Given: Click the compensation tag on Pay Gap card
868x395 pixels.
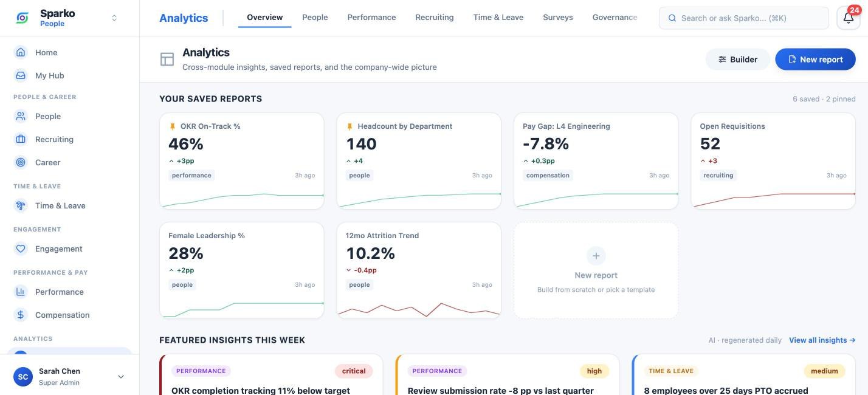Looking at the screenshot, I should (x=548, y=175).
